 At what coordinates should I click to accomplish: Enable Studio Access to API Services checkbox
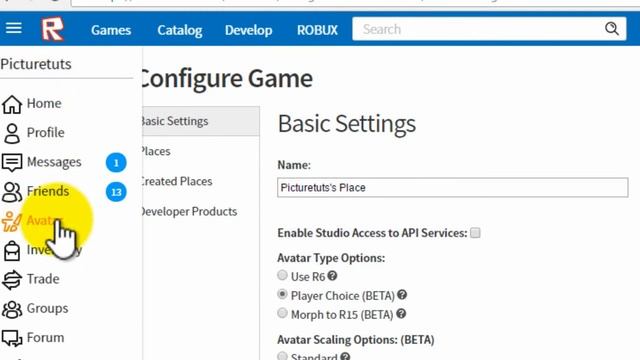(475, 233)
